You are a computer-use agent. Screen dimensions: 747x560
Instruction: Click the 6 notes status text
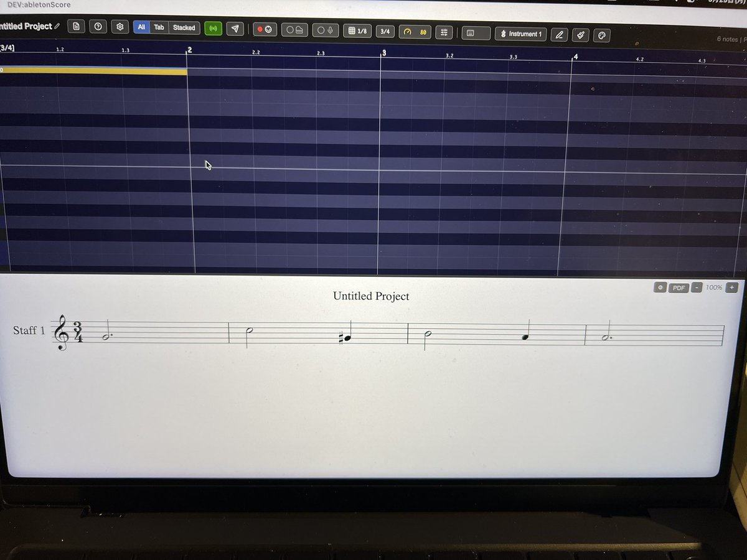[727, 39]
